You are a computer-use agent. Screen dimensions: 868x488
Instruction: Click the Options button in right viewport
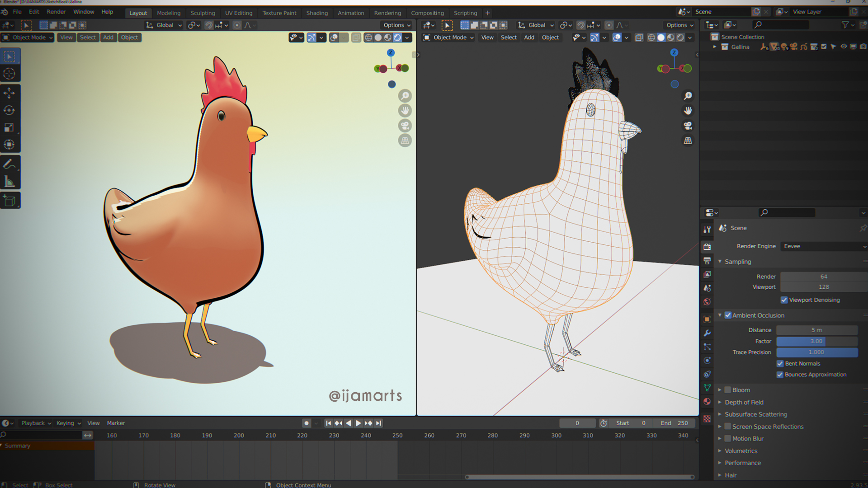[679, 25]
